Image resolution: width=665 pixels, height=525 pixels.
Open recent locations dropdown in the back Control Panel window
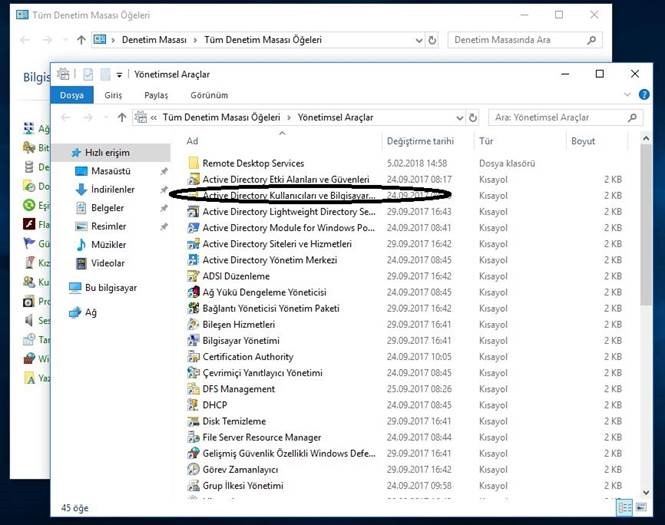pos(65,40)
